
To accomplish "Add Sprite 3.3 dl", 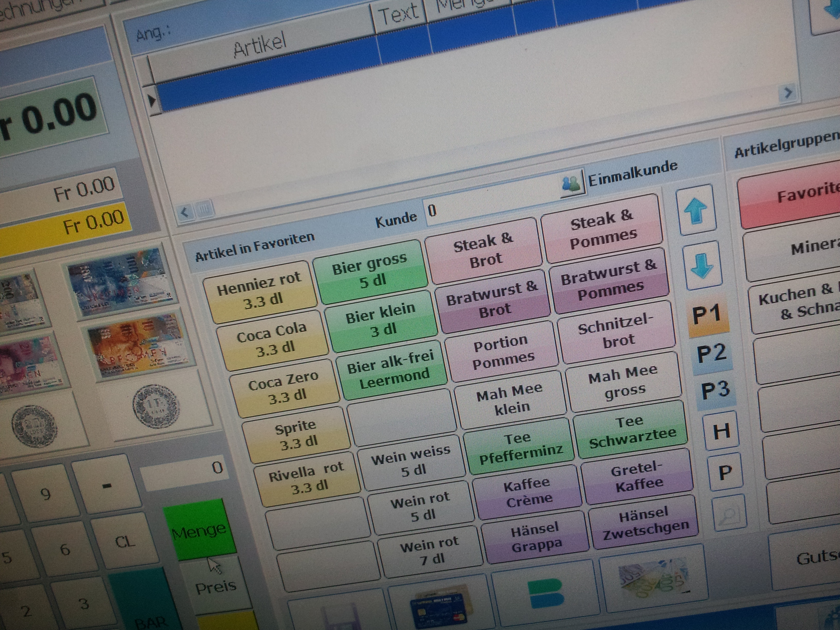I will (296, 435).
